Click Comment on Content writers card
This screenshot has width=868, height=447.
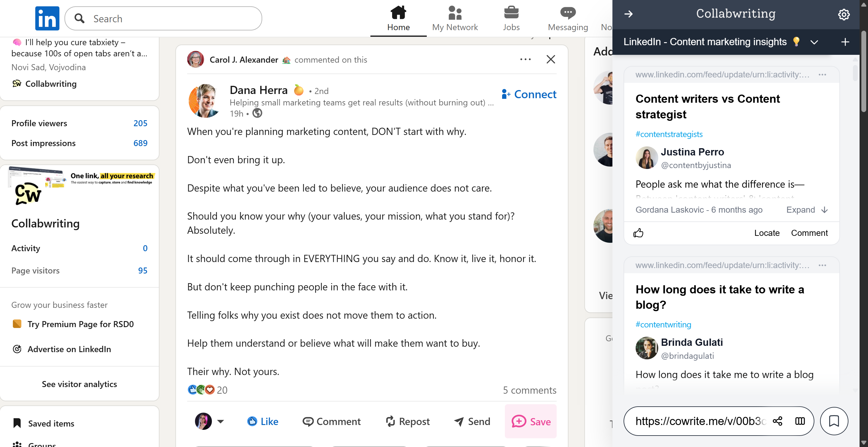point(809,233)
